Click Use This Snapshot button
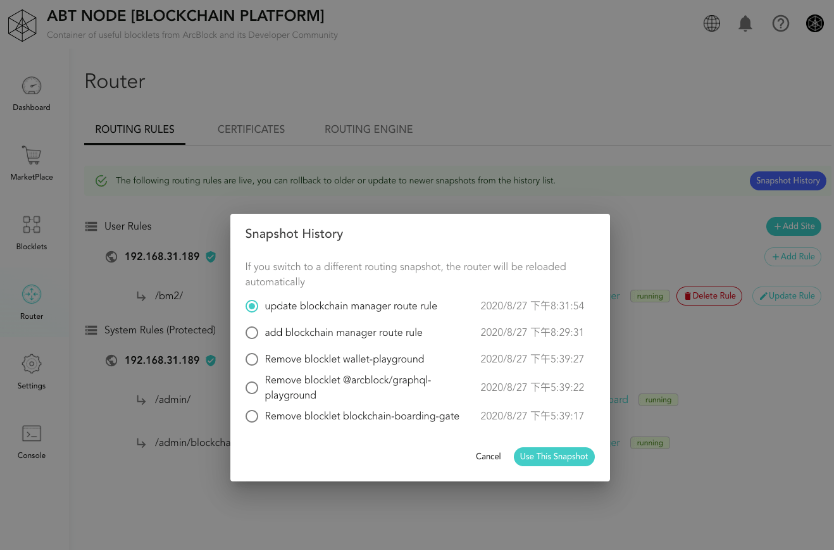The image size is (834, 550). pos(554,456)
